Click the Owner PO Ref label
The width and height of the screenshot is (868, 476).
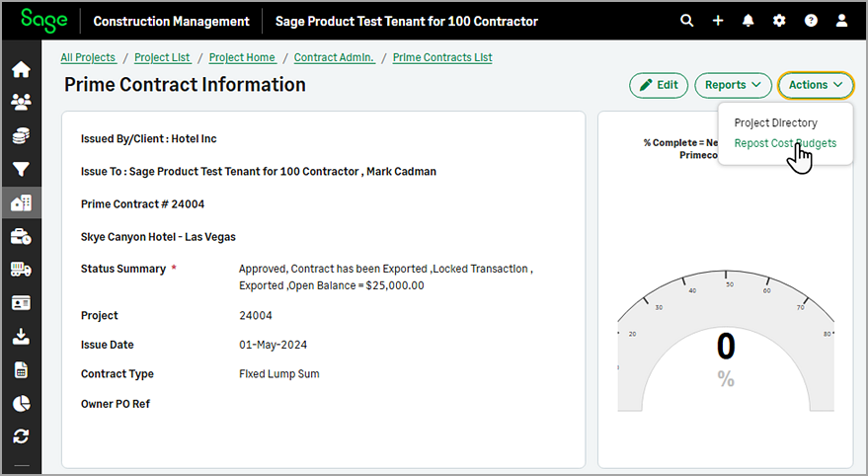point(116,404)
